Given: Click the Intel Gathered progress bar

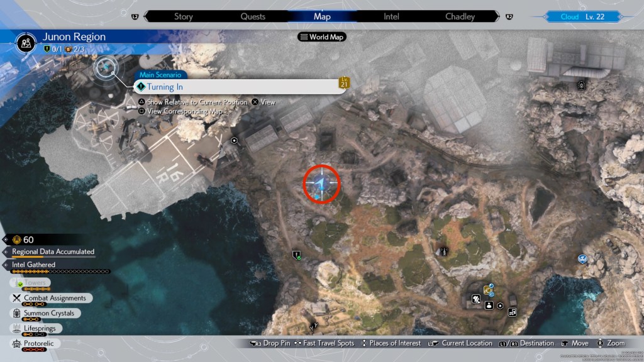Looking at the screenshot, I should click(x=57, y=271).
